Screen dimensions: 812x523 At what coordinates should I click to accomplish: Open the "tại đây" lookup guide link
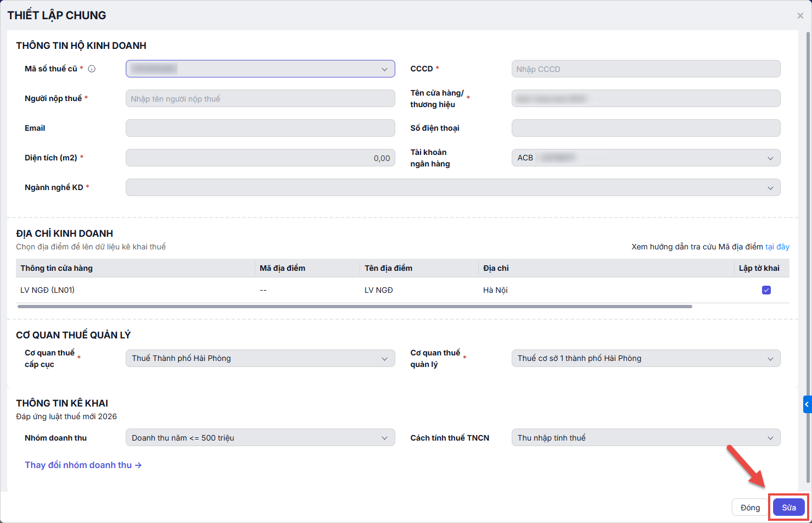(777, 247)
